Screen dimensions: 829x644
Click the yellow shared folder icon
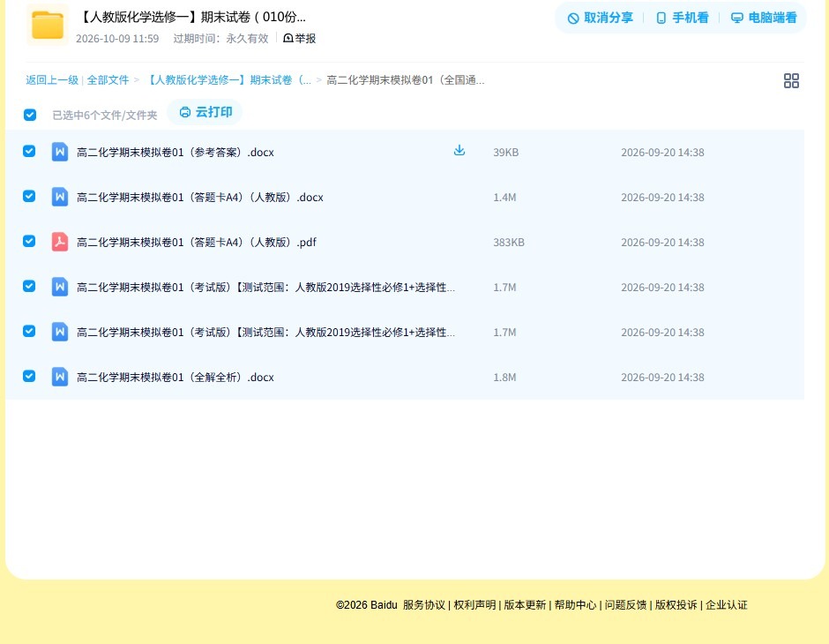pos(48,25)
